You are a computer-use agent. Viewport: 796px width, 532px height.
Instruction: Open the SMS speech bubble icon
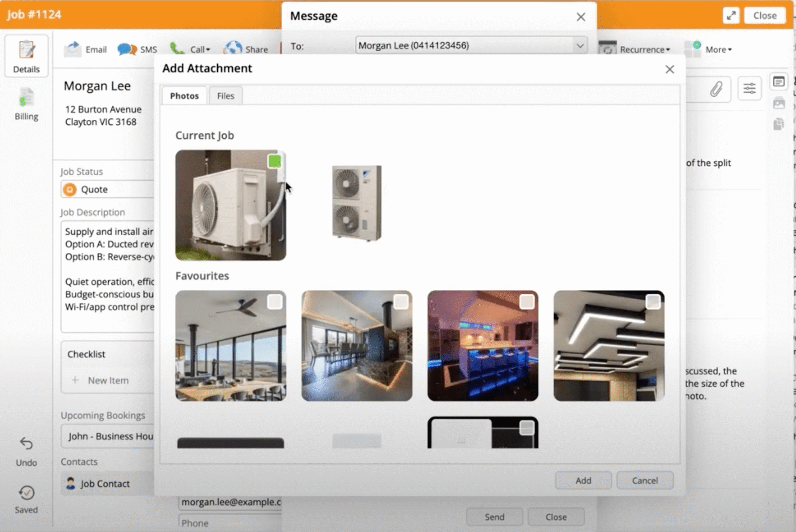[x=127, y=49]
